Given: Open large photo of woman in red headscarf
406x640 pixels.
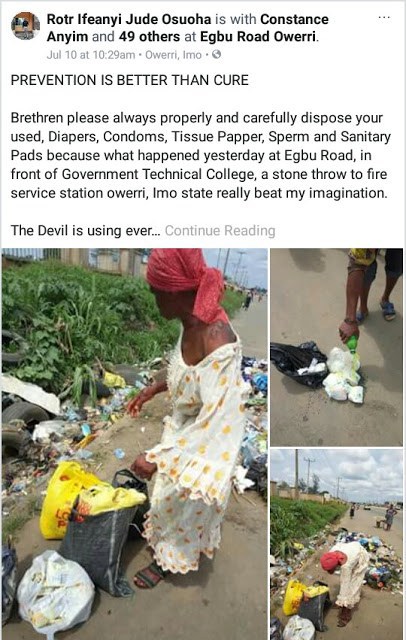Looking at the screenshot, I should [x=135, y=444].
